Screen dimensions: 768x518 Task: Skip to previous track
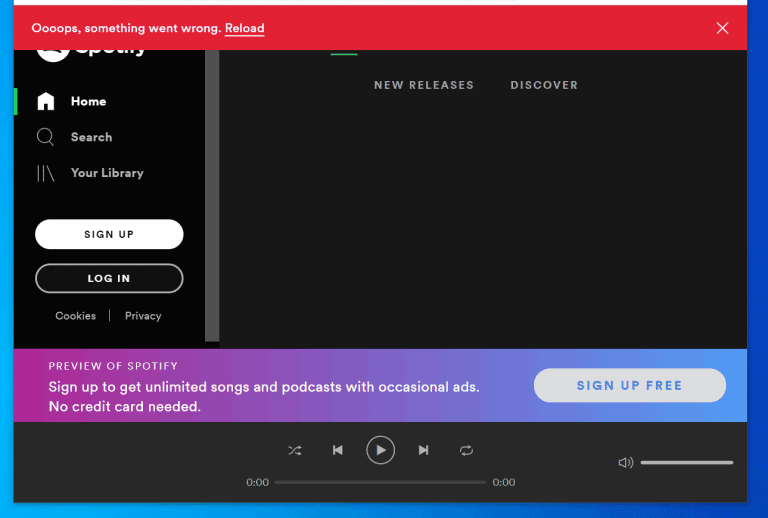point(337,450)
